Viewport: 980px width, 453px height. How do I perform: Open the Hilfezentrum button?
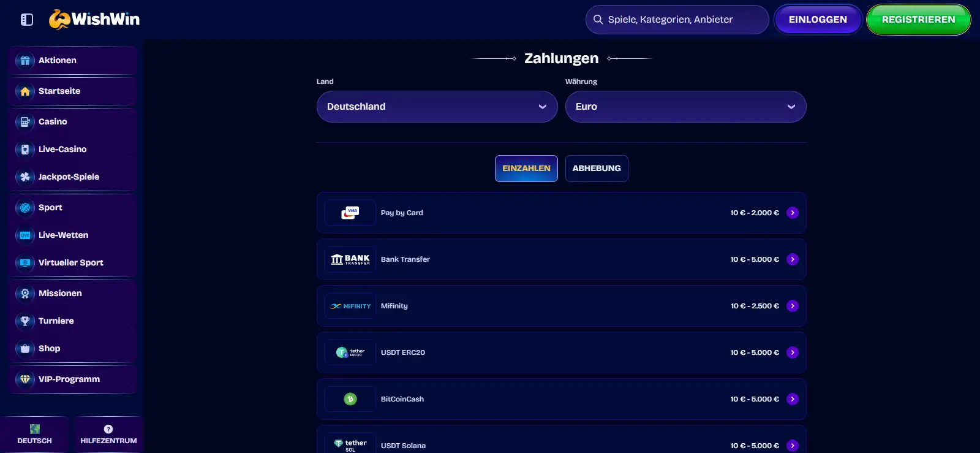click(108, 435)
